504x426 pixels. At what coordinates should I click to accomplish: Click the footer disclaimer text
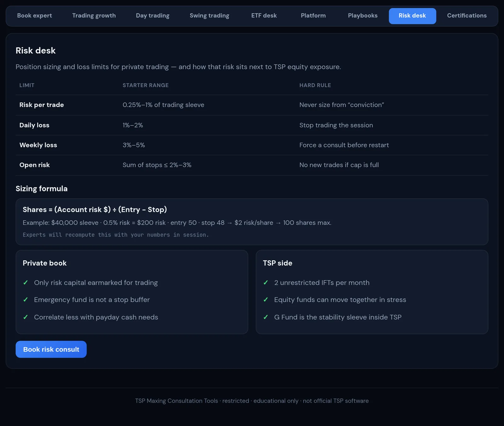coord(252,401)
